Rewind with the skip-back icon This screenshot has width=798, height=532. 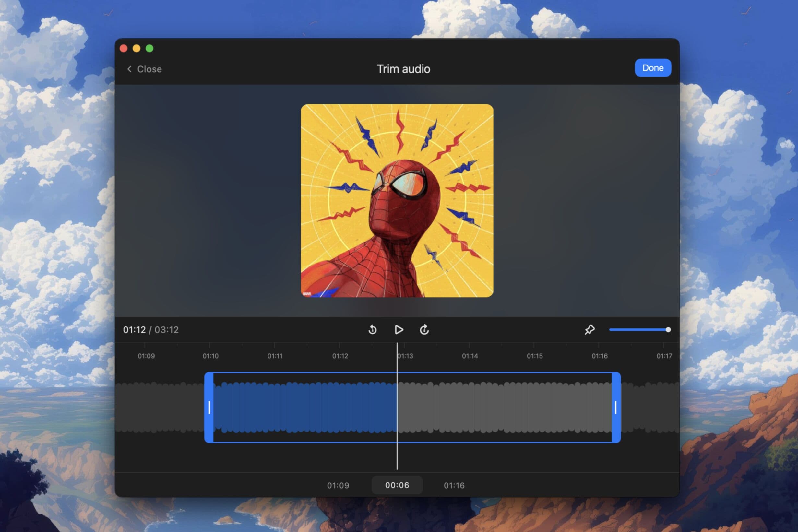373,330
